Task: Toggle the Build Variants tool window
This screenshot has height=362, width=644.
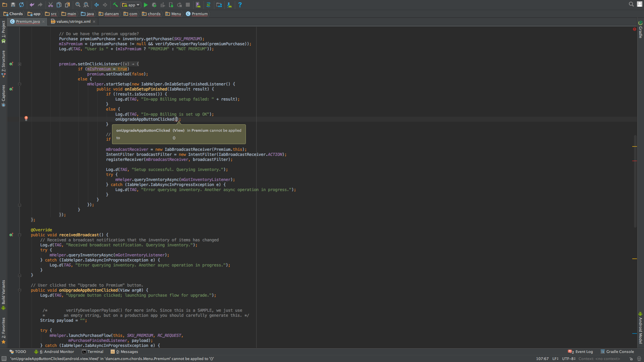Action: (x=3, y=295)
